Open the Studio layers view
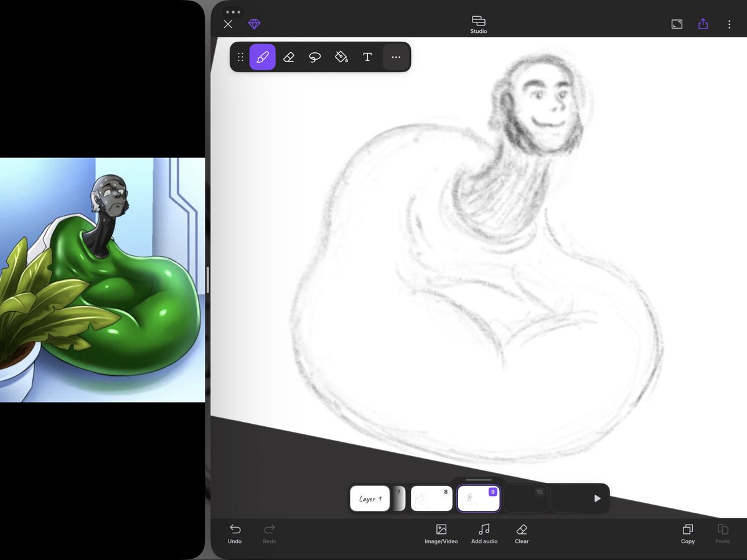This screenshot has width=747, height=560. click(x=478, y=25)
